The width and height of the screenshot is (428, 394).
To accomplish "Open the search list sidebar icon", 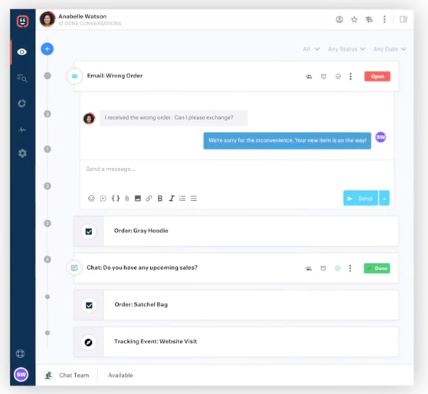I will point(22,78).
